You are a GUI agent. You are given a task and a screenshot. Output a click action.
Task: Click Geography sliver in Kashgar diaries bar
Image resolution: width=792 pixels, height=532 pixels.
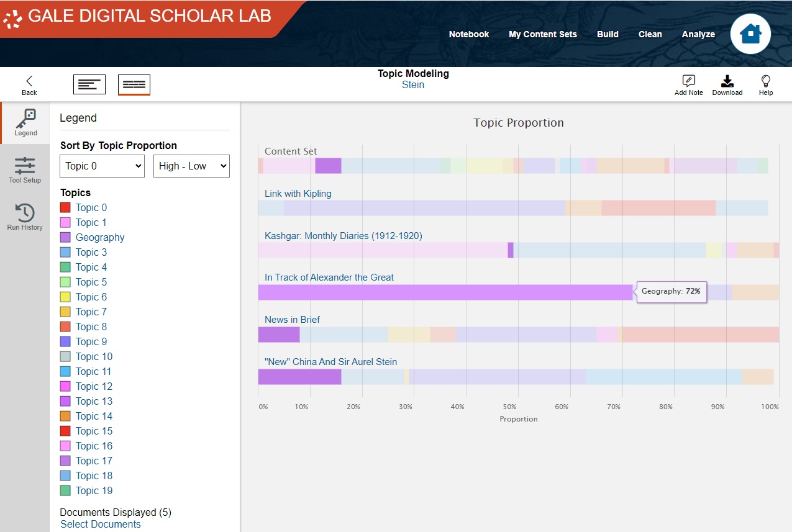point(511,250)
